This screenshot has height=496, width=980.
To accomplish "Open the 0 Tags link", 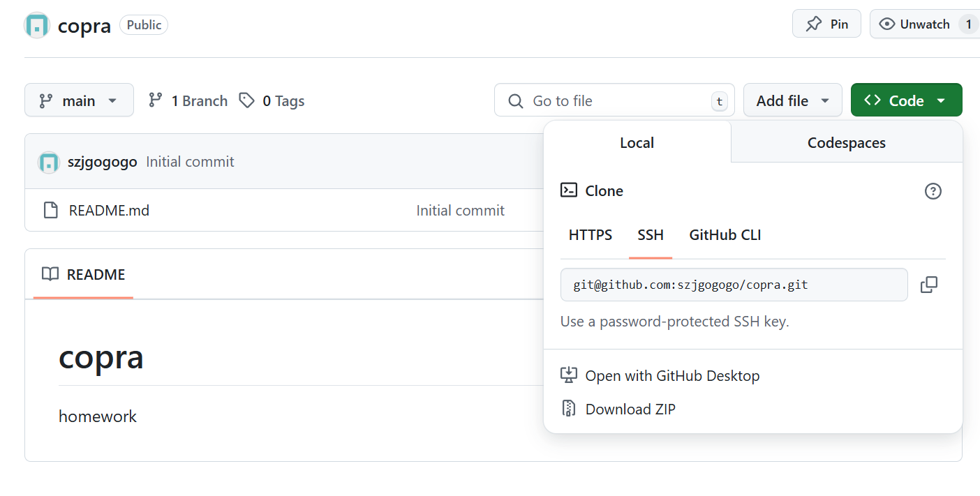I will 272,100.
